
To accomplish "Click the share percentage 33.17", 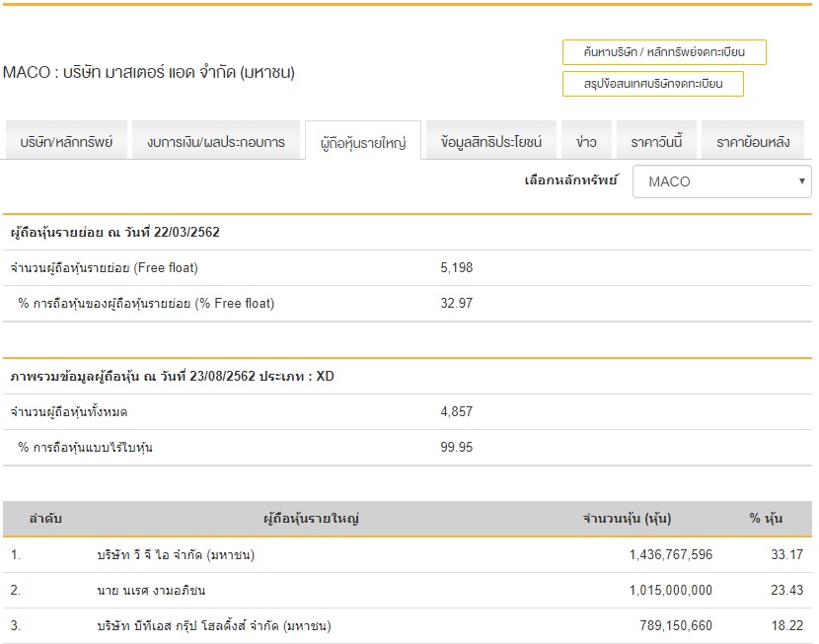I will 787,555.
